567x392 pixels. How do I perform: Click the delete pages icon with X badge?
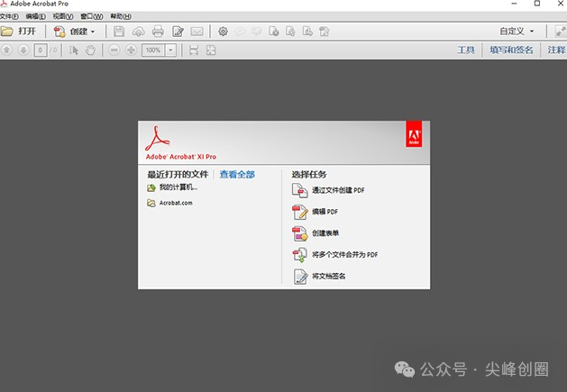[274, 32]
